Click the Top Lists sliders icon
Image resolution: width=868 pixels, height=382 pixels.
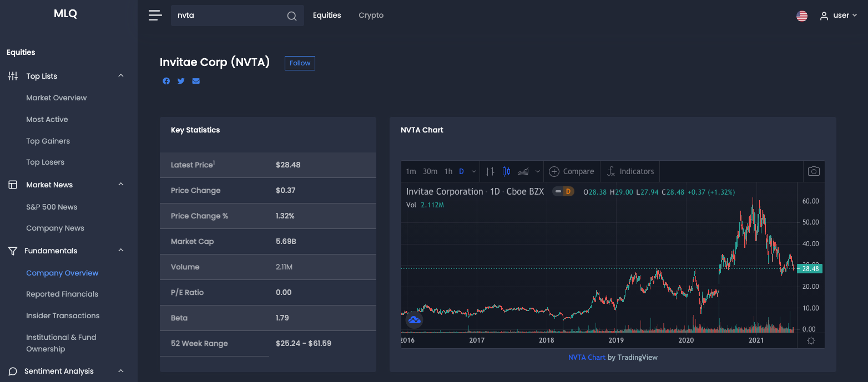tap(12, 76)
